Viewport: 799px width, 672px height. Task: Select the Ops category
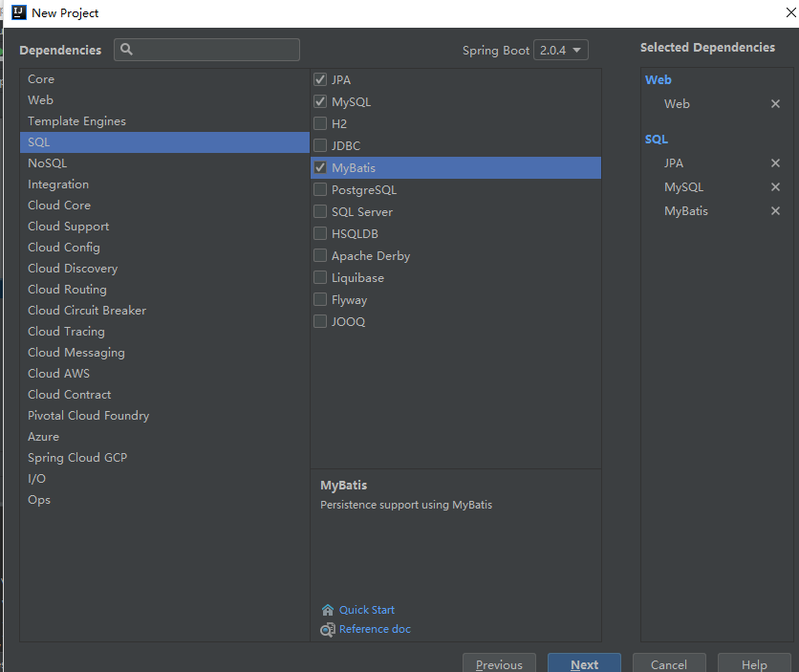(x=164, y=500)
